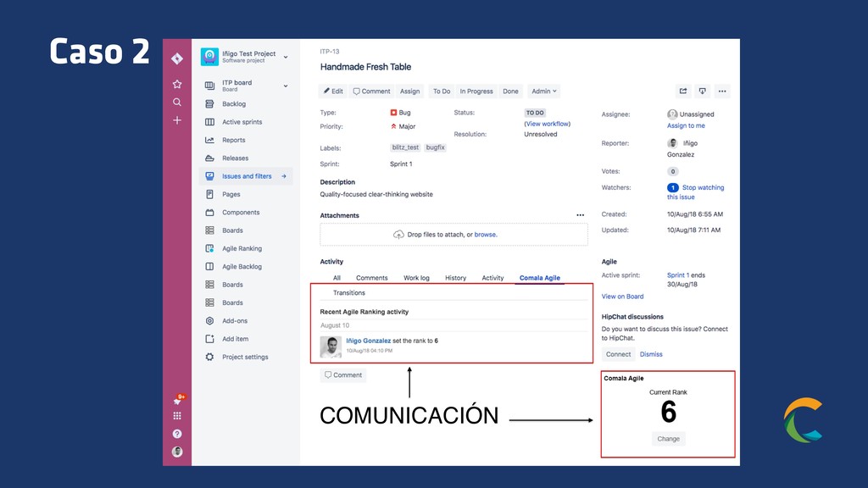Click the Iñigo Test Project avatar icon
This screenshot has width=868, height=488.
tap(209, 57)
